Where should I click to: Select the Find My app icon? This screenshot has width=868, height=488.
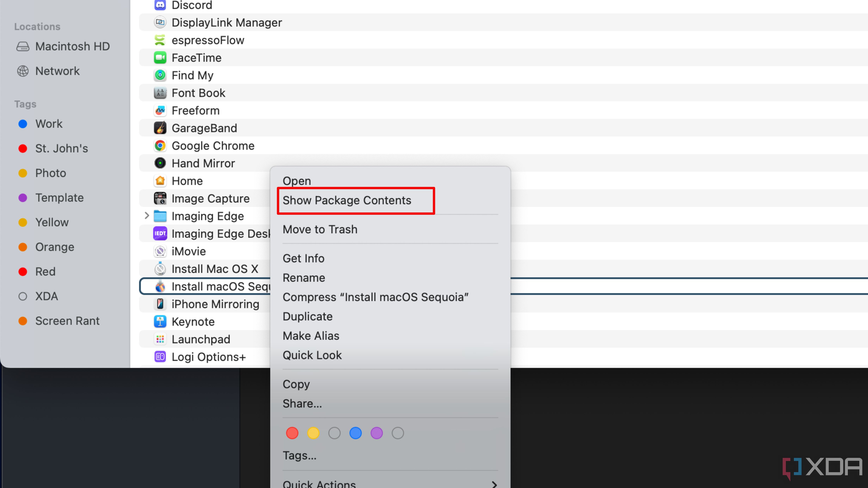[160, 75]
